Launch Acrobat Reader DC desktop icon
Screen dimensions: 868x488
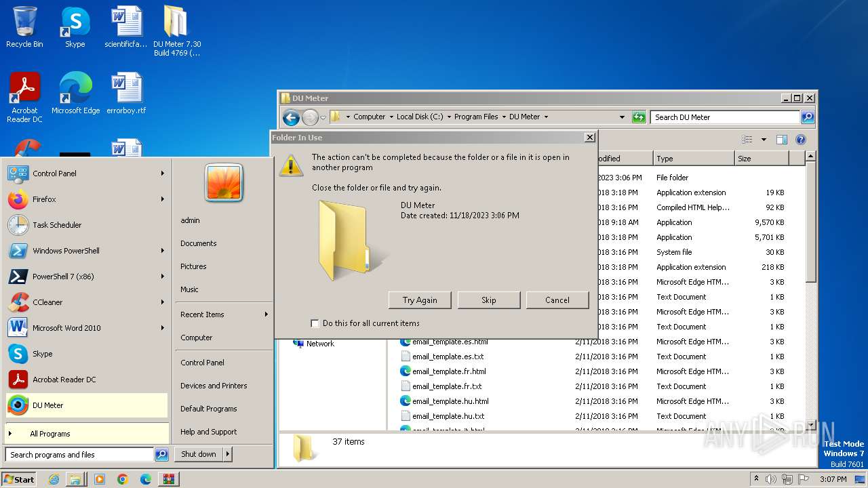point(24,98)
